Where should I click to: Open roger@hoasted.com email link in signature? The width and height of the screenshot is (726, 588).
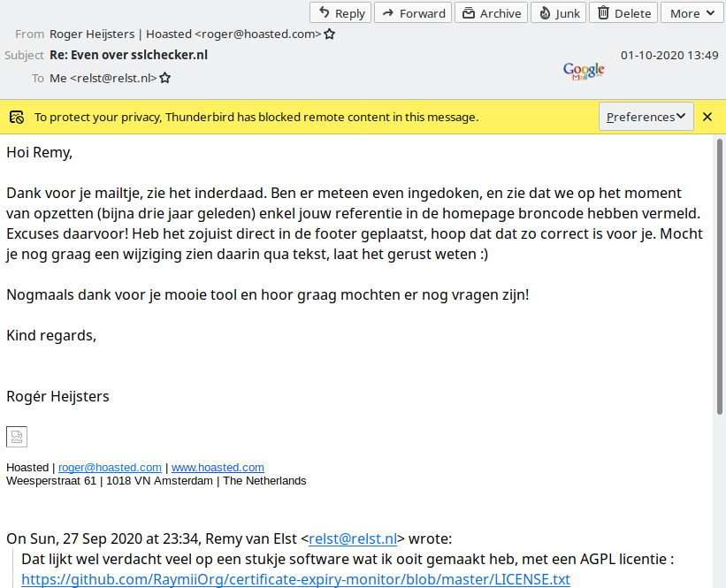[110, 467]
